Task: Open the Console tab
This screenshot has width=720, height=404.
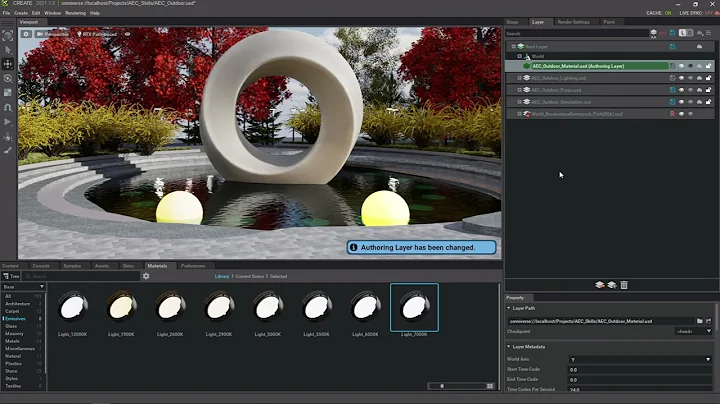Action: click(41, 266)
